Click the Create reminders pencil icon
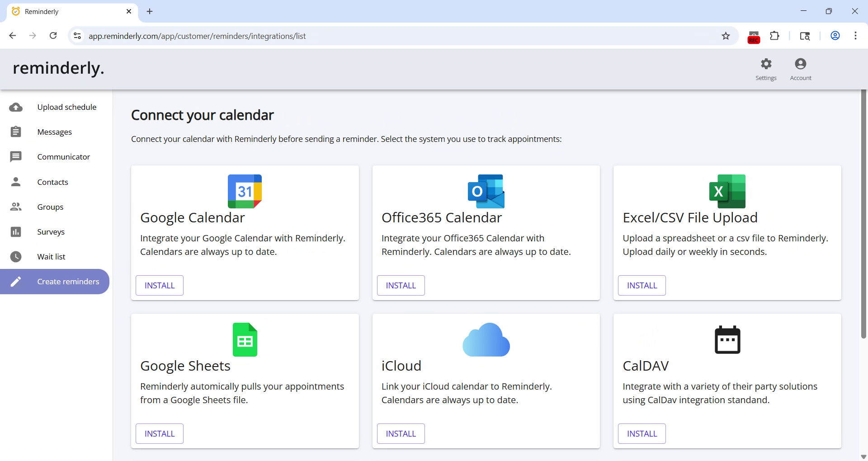 (x=16, y=282)
